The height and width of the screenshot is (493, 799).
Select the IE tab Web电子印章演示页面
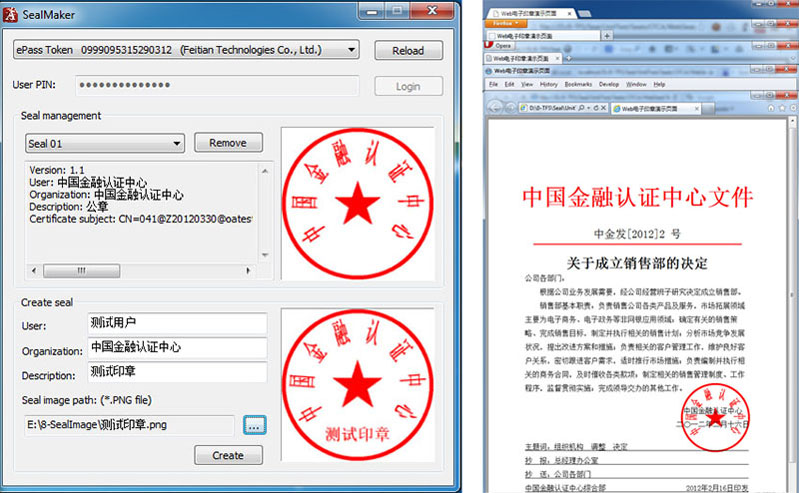tap(656, 109)
